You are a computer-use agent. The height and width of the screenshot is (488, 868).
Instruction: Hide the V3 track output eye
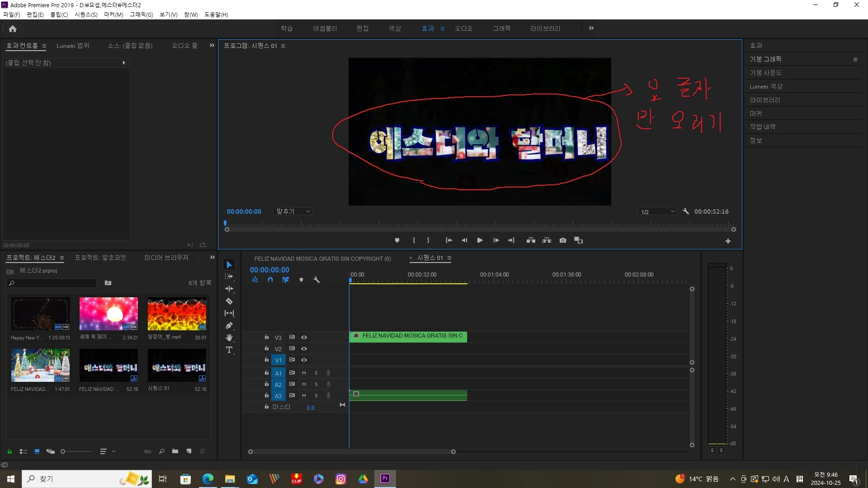pos(304,338)
